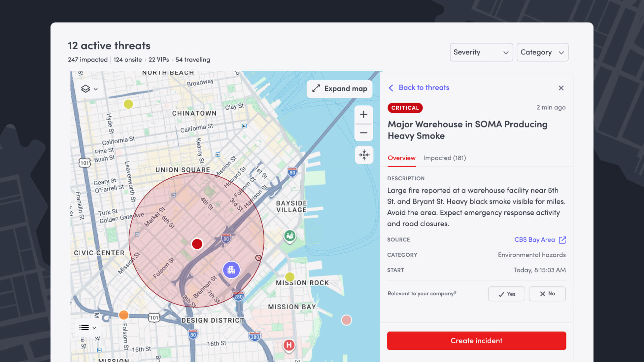
Task: Click the green marker near Bayside Village
Action: (x=290, y=236)
